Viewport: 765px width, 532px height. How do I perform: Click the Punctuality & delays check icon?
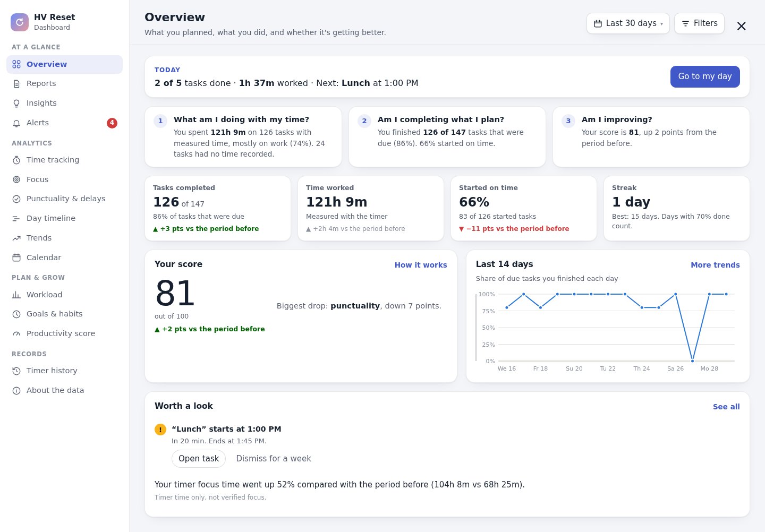pyautogui.click(x=16, y=199)
